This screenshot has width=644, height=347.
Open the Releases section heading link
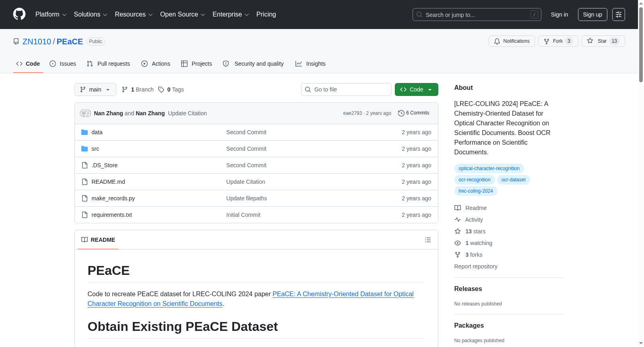(468, 289)
